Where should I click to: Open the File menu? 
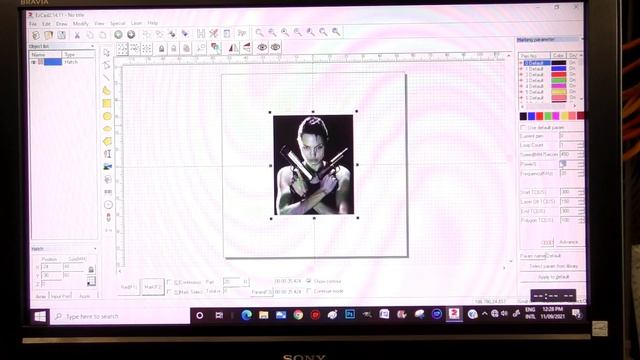click(33, 24)
